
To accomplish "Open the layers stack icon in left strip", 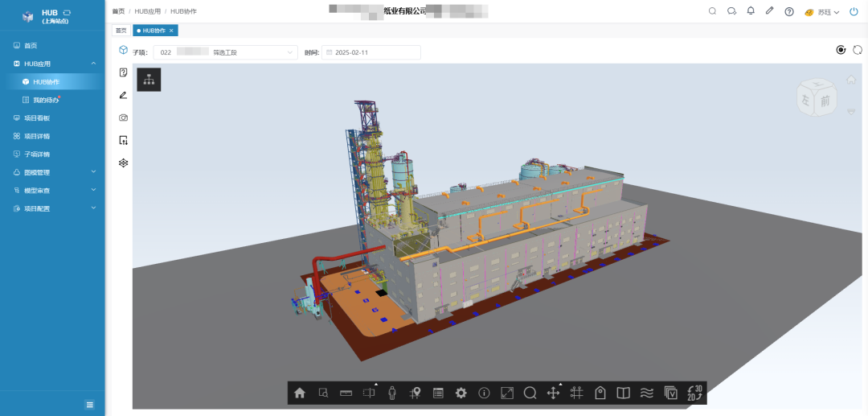I will tap(123, 163).
